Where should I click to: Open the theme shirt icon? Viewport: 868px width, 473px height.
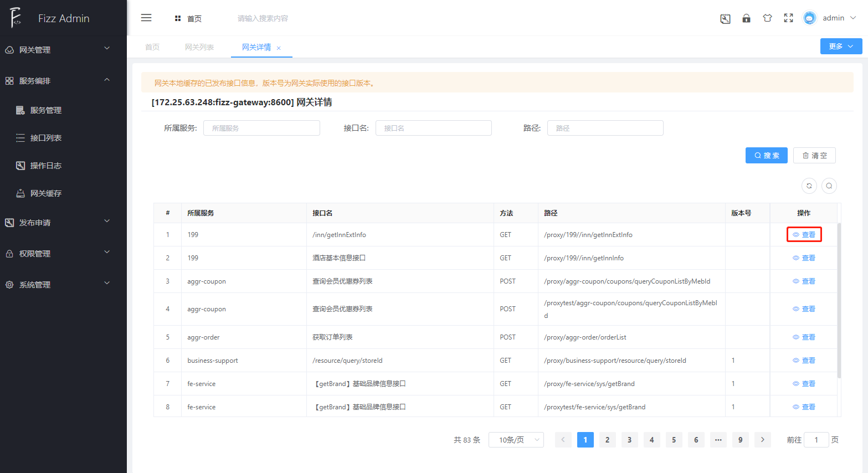point(767,18)
